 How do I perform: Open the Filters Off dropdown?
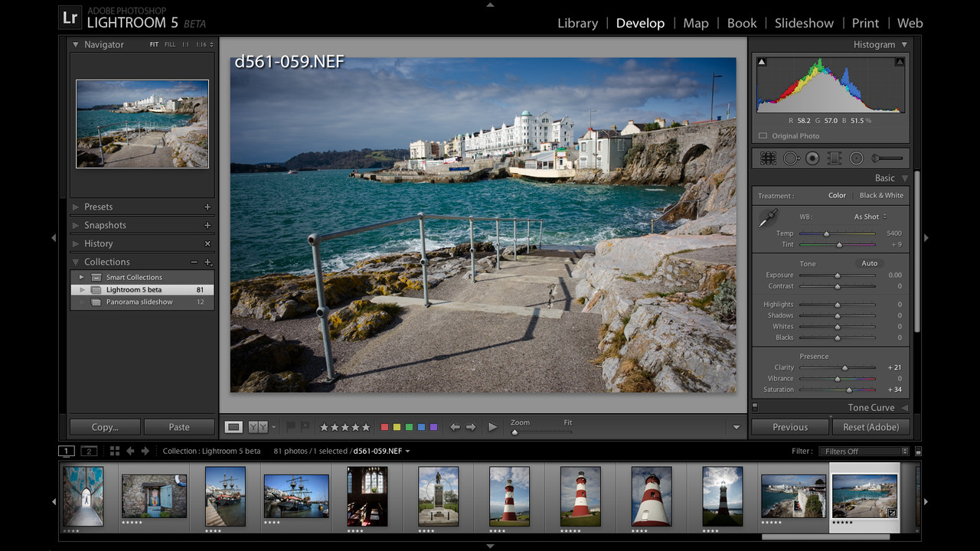pos(863,452)
